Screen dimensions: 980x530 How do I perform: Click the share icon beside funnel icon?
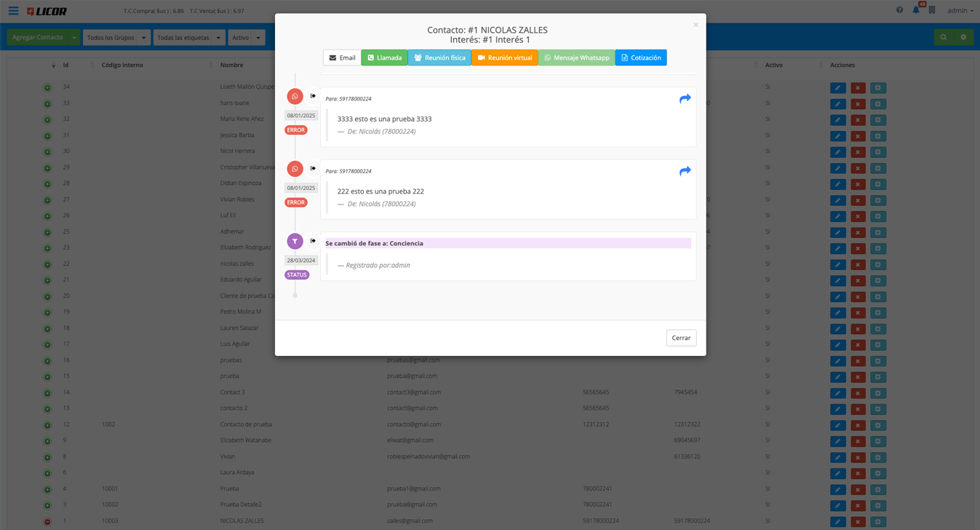coord(313,240)
